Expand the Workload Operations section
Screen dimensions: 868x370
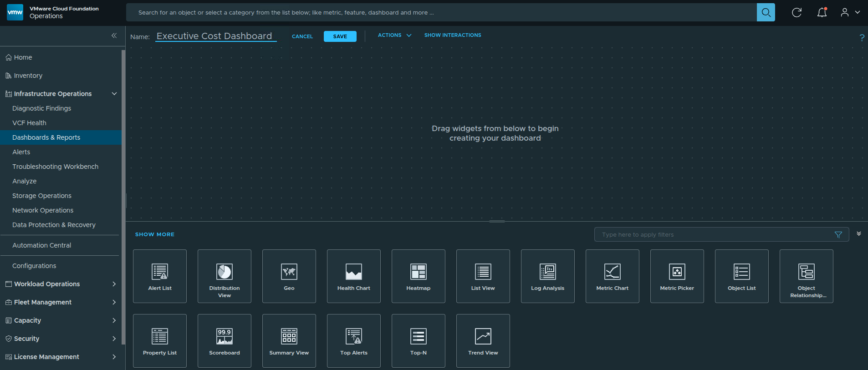click(114, 284)
